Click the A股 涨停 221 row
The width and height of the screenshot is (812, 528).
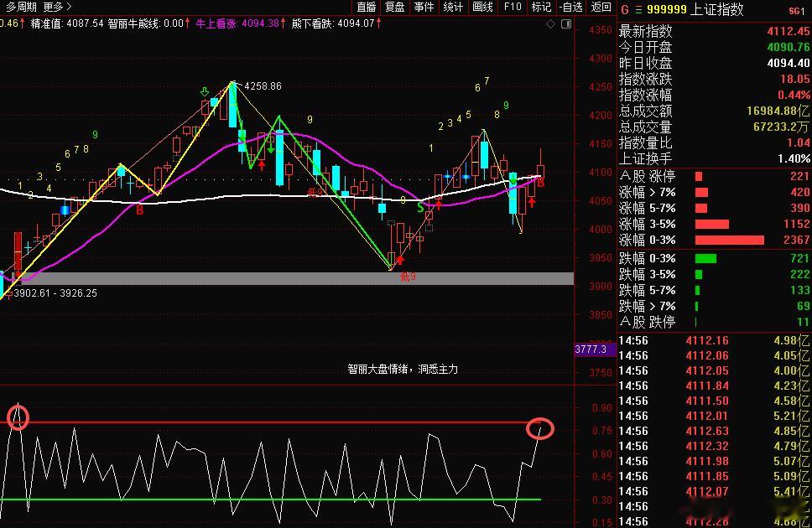[x=715, y=177]
